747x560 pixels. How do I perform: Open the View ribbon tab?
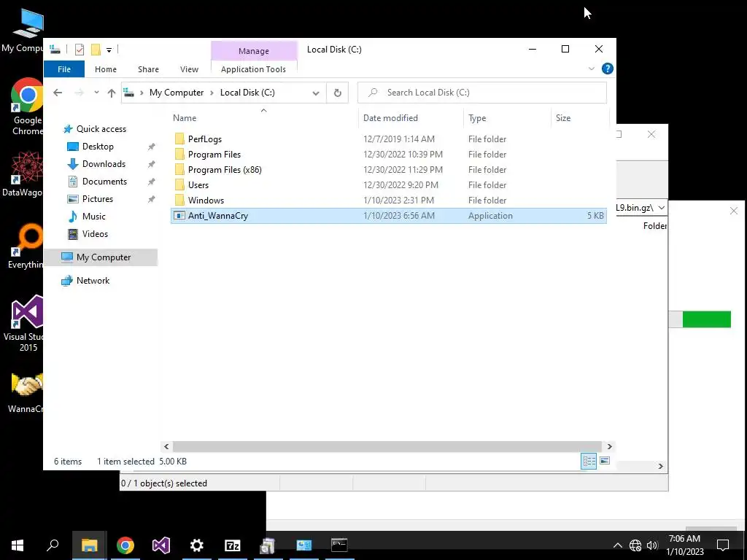click(189, 69)
